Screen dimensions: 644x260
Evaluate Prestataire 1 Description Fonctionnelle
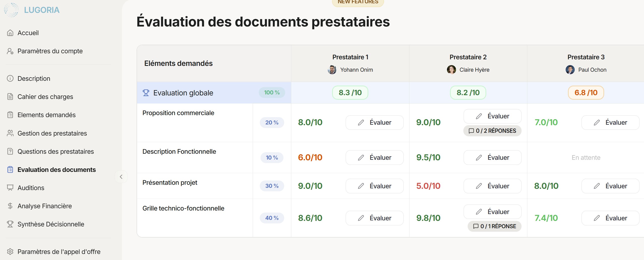coord(374,158)
